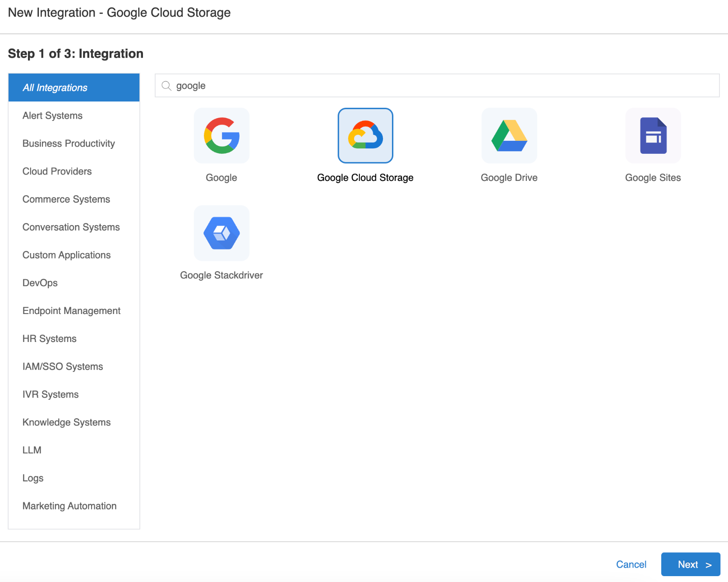Select the LLM category
The width and height of the screenshot is (728, 582).
(x=74, y=450)
